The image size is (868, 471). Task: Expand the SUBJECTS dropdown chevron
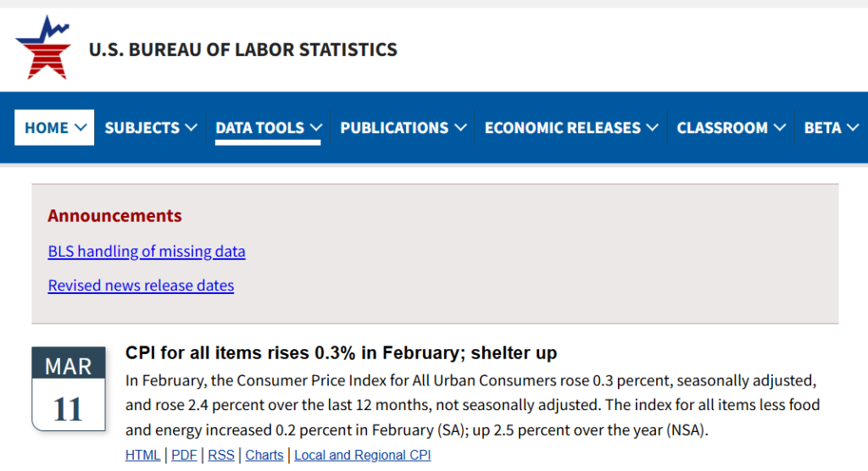click(x=191, y=128)
